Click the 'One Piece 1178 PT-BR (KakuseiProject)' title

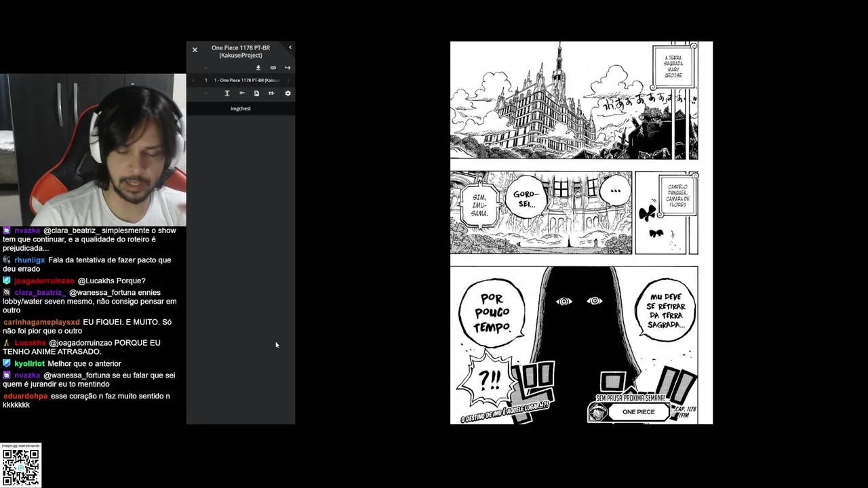pos(241,52)
